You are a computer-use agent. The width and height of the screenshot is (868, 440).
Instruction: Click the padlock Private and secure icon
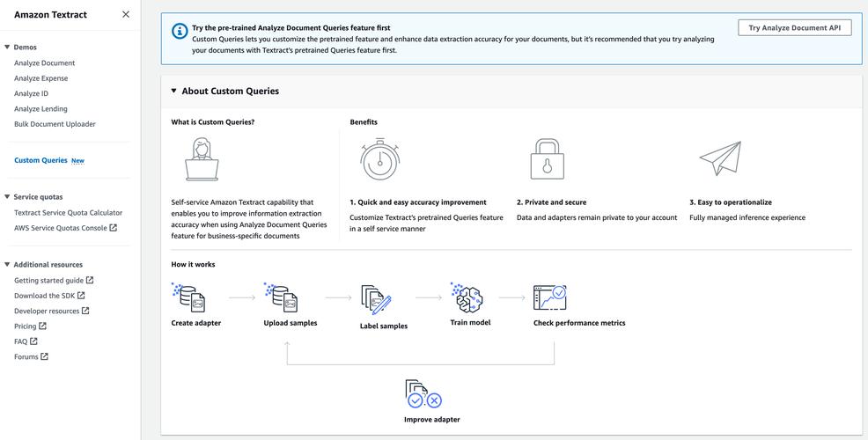547,159
